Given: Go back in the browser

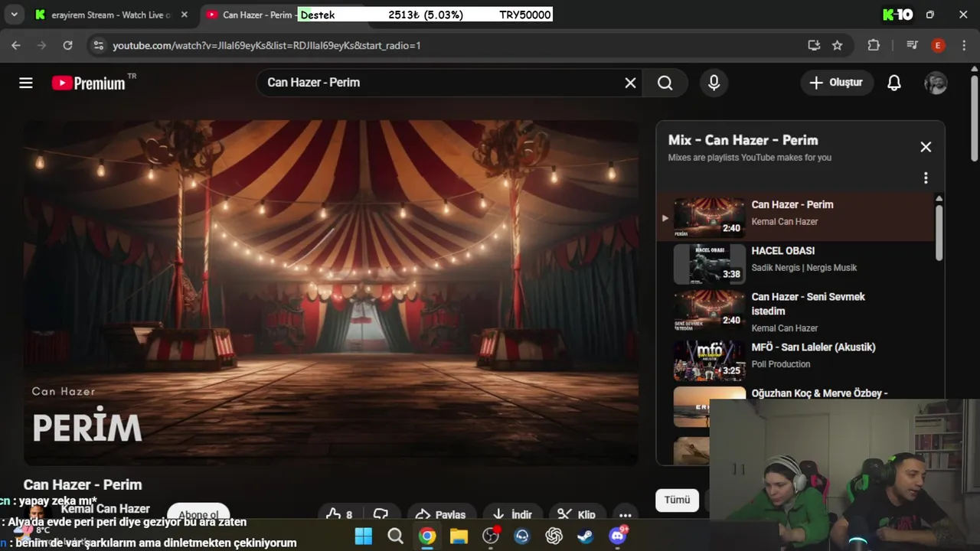Looking at the screenshot, I should pyautogui.click(x=16, y=45).
